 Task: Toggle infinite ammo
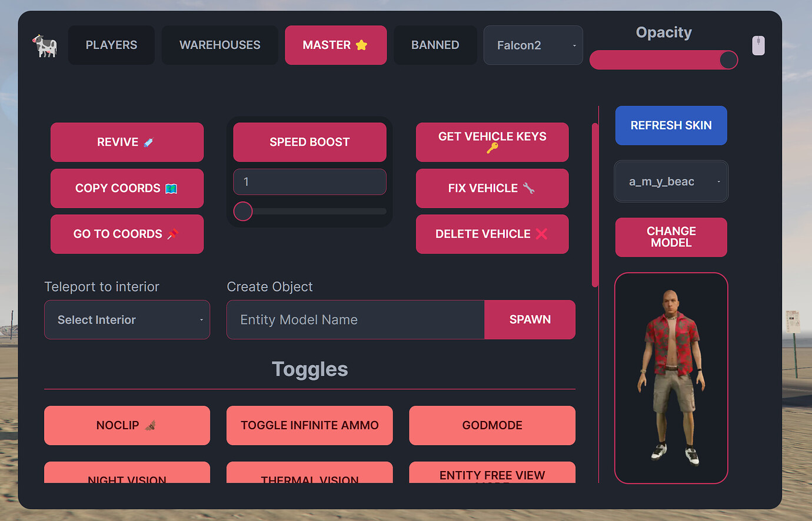[310, 425]
